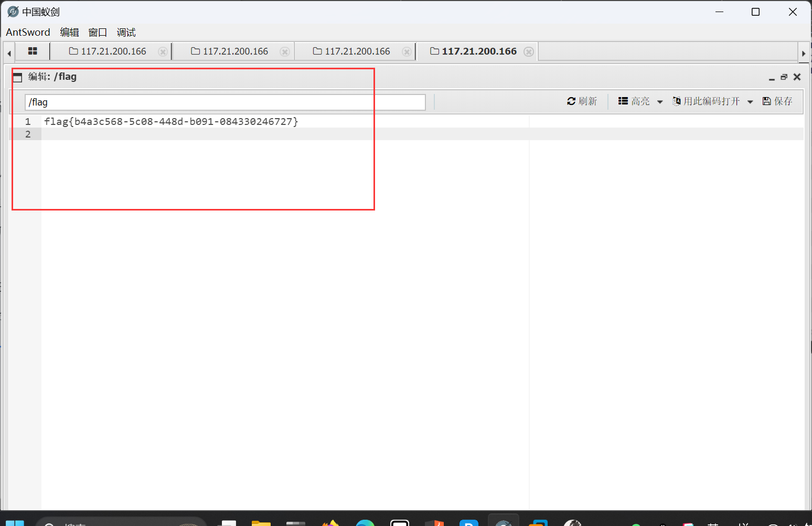Click the 刷新 refresh icon
Screen dimensions: 812x526
coord(571,101)
